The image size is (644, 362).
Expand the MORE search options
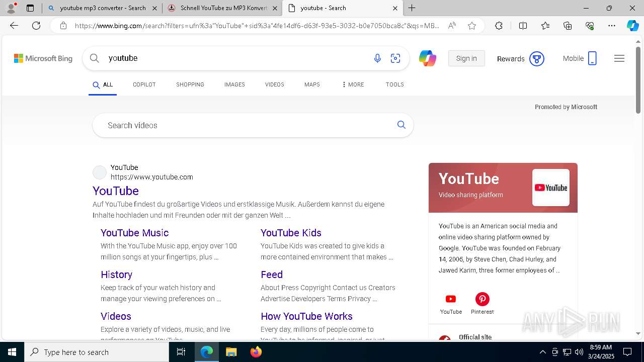(x=353, y=84)
